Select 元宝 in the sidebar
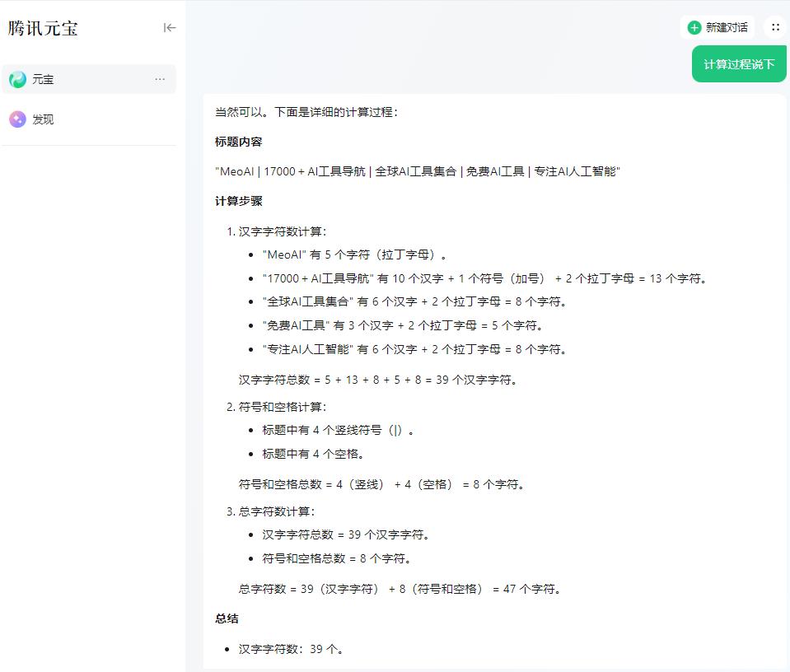 click(89, 79)
